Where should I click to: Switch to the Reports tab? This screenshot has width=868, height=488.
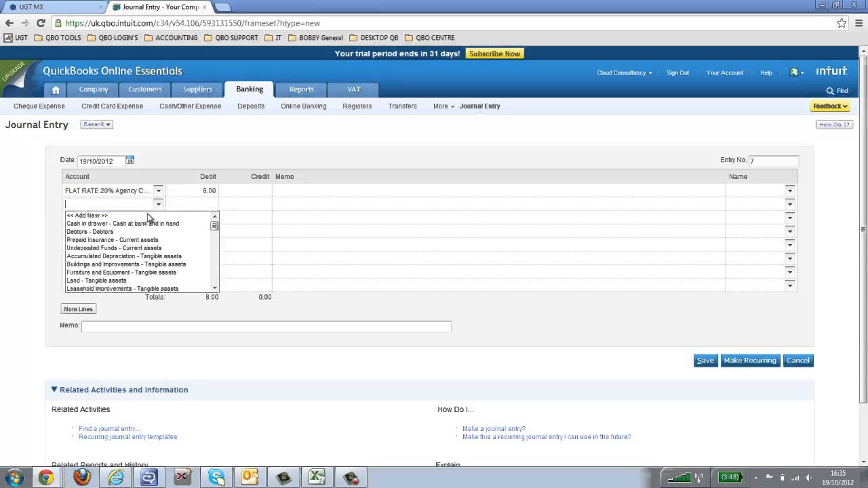click(x=302, y=89)
